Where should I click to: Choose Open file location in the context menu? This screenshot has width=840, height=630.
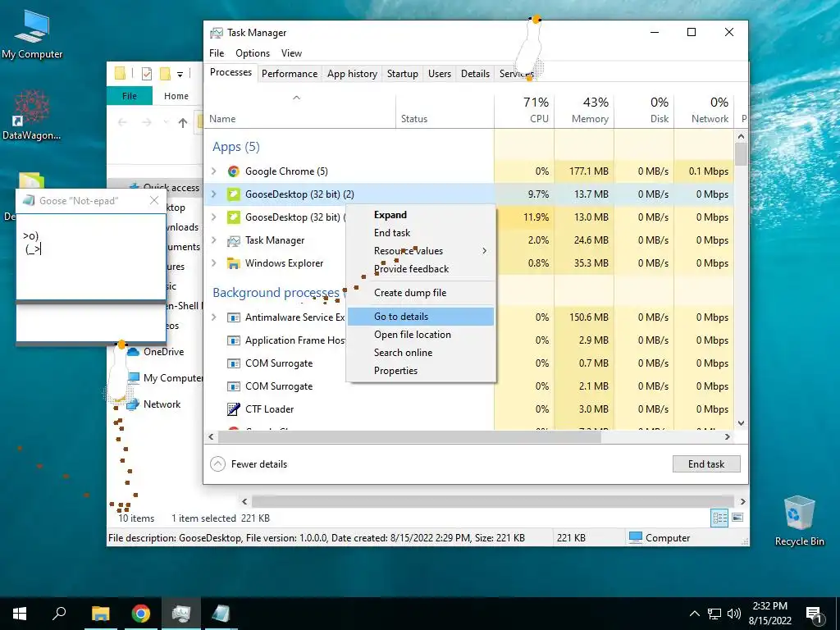coord(421,335)
